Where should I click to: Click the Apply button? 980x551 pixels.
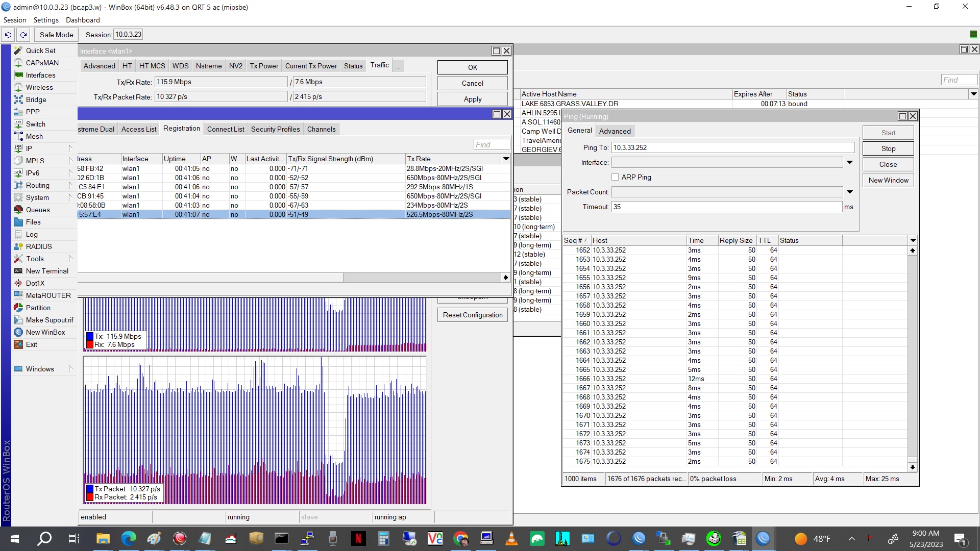pyautogui.click(x=472, y=98)
